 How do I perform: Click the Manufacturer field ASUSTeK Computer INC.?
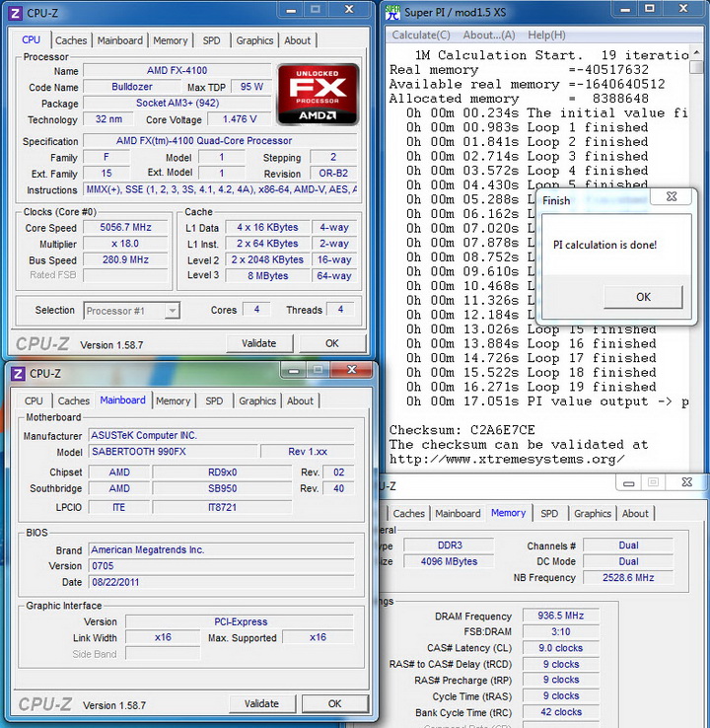coord(221,435)
